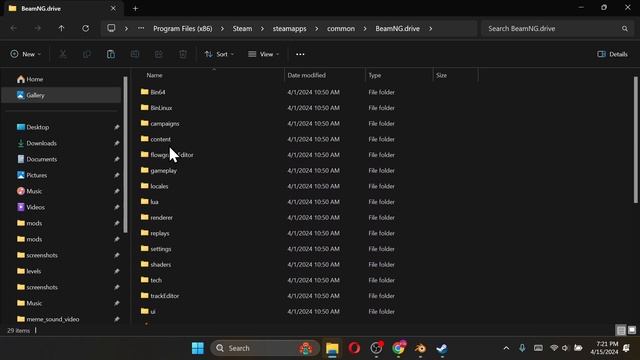Expand chevron after Steam in address bar
The width and height of the screenshot is (640, 360).
(262, 29)
